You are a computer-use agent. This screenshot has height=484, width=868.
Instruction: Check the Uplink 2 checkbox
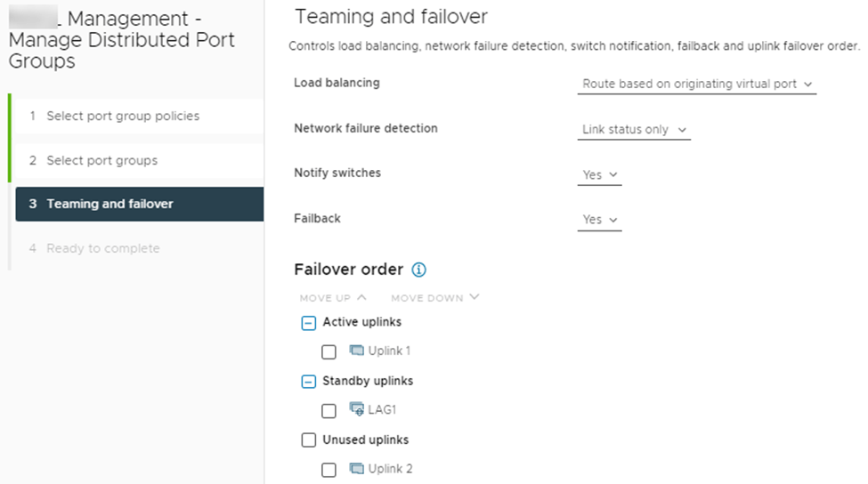coord(329,469)
